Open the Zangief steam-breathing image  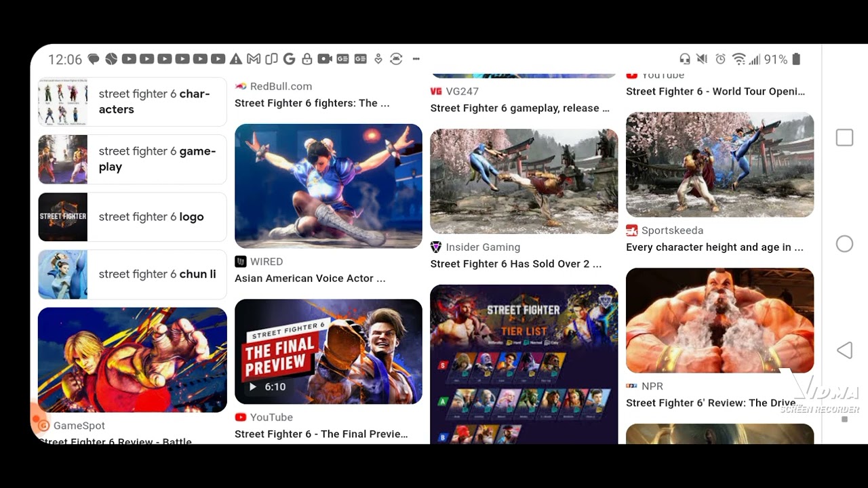click(x=719, y=320)
